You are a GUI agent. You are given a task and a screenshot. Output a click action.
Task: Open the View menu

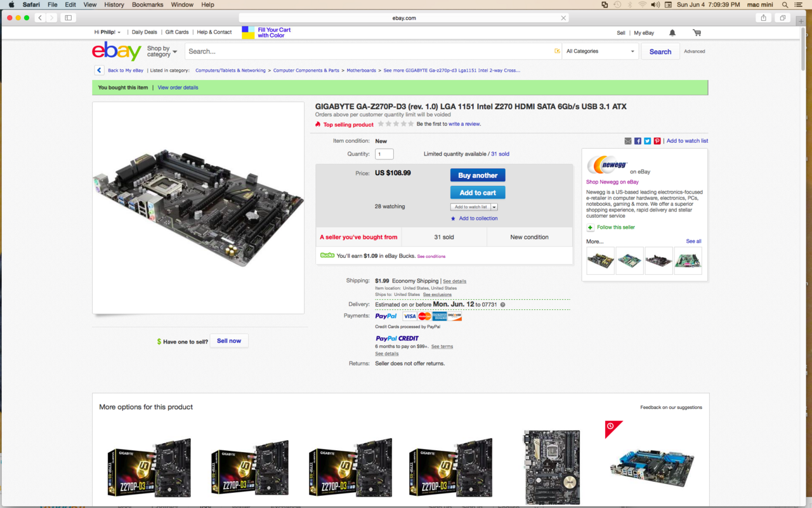[x=90, y=4]
